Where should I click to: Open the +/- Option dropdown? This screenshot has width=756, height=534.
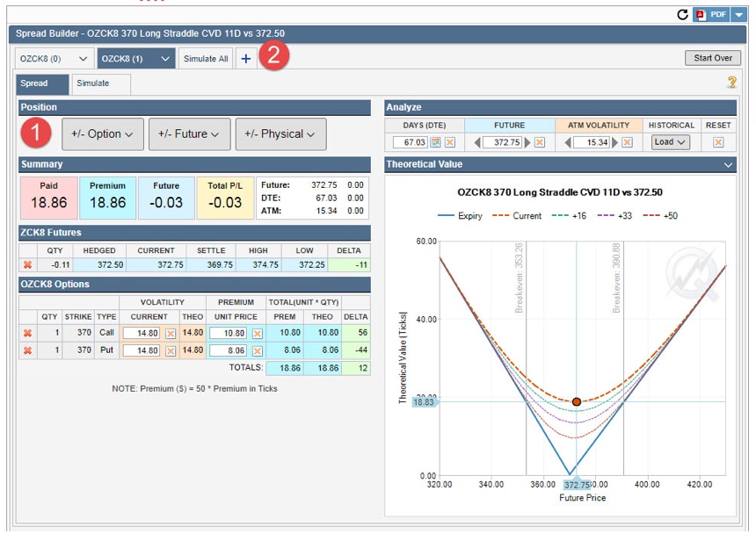[103, 134]
